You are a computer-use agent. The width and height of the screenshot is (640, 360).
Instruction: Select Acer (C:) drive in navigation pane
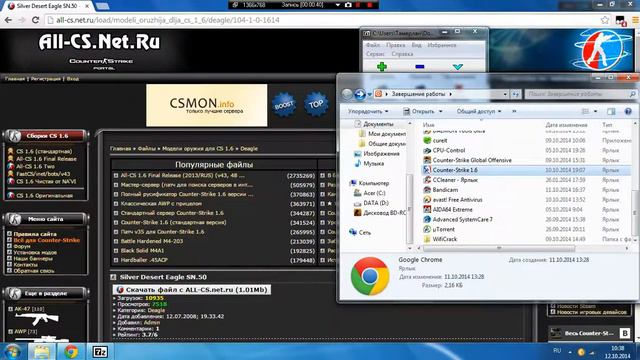pos(374,193)
